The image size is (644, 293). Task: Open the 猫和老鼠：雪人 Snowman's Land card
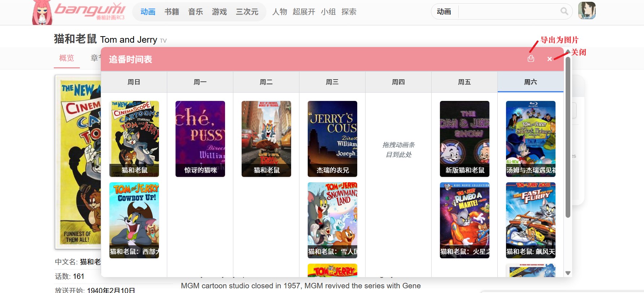coord(332,220)
